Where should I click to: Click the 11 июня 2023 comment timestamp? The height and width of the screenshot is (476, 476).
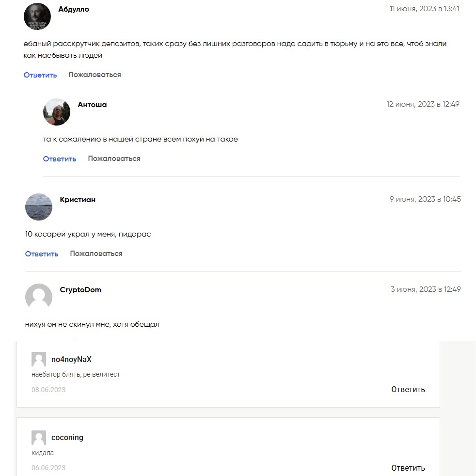click(424, 9)
